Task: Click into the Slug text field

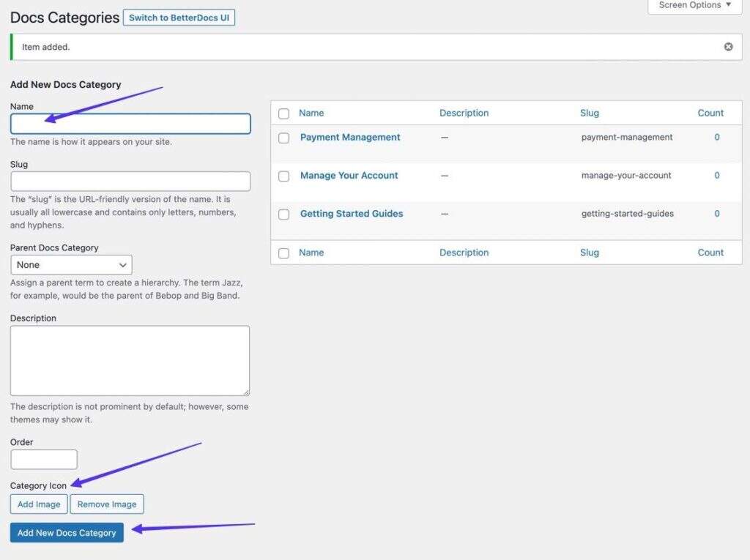Action: [130, 182]
